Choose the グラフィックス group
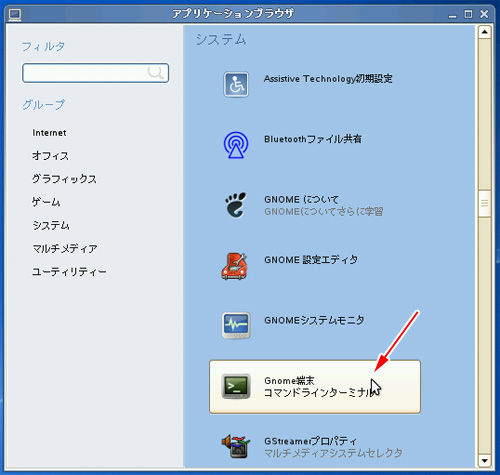The height and width of the screenshot is (475, 500). coord(64,179)
